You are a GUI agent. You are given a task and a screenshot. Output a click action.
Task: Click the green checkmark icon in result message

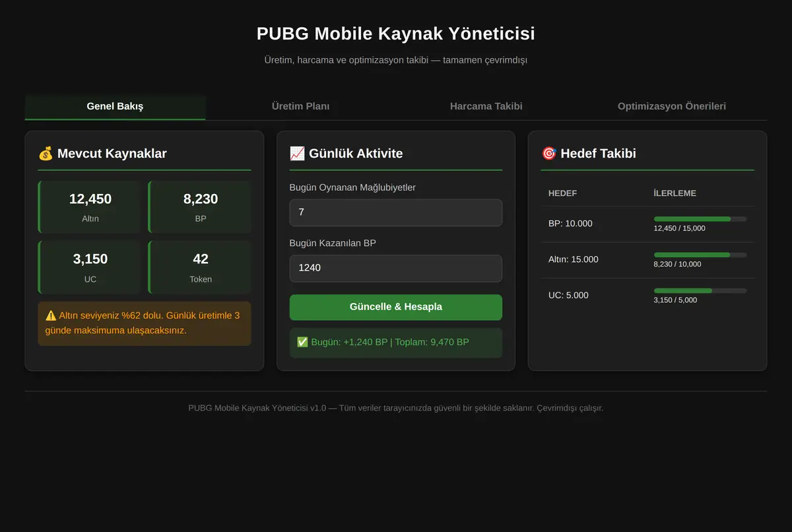[302, 342]
